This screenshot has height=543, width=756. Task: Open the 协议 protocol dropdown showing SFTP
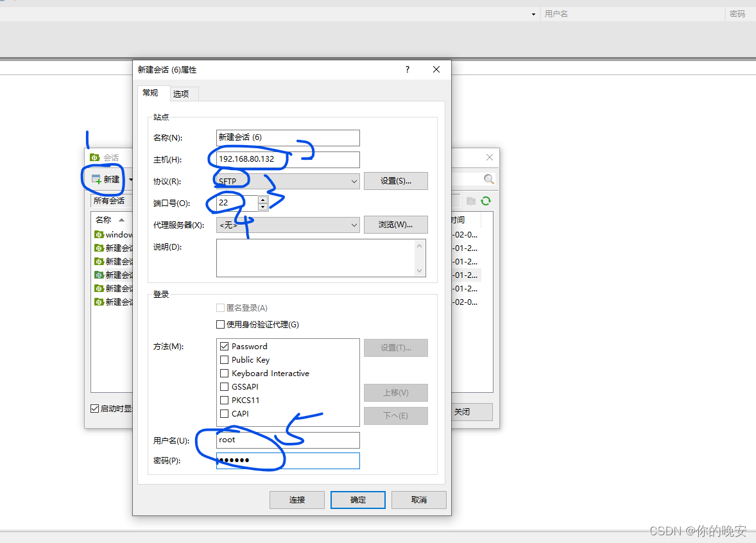click(288, 182)
